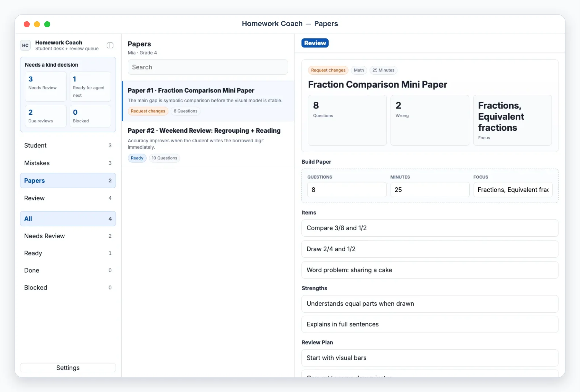Click the blue Review badge button

point(315,43)
